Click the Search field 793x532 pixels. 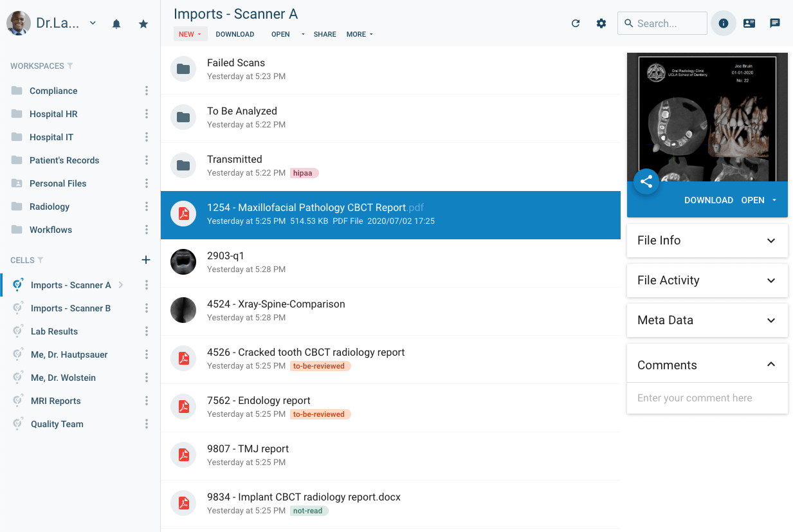click(x=662, y=23)
